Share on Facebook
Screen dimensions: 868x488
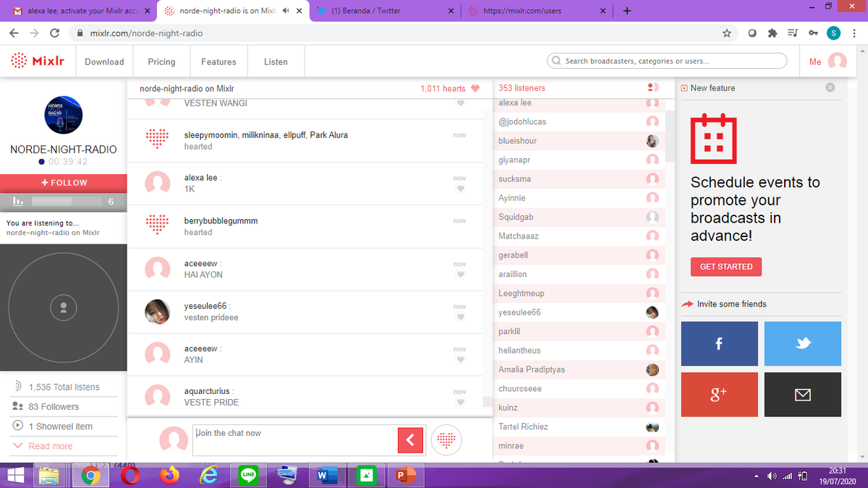click(x=719, y=344)
